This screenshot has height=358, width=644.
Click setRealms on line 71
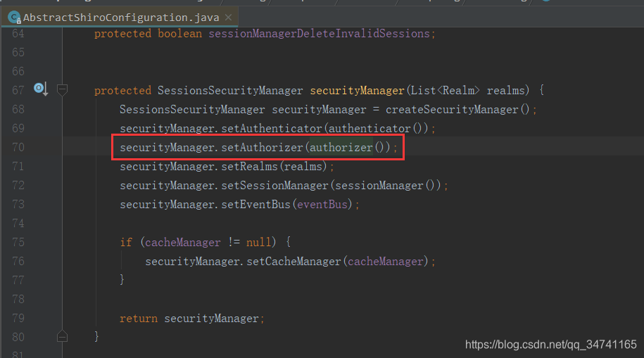pos(250,166)
